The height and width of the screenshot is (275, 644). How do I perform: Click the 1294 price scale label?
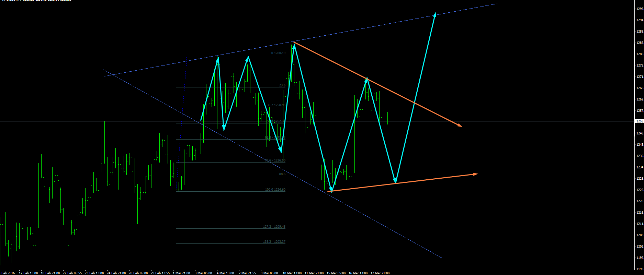pos(640,20)
